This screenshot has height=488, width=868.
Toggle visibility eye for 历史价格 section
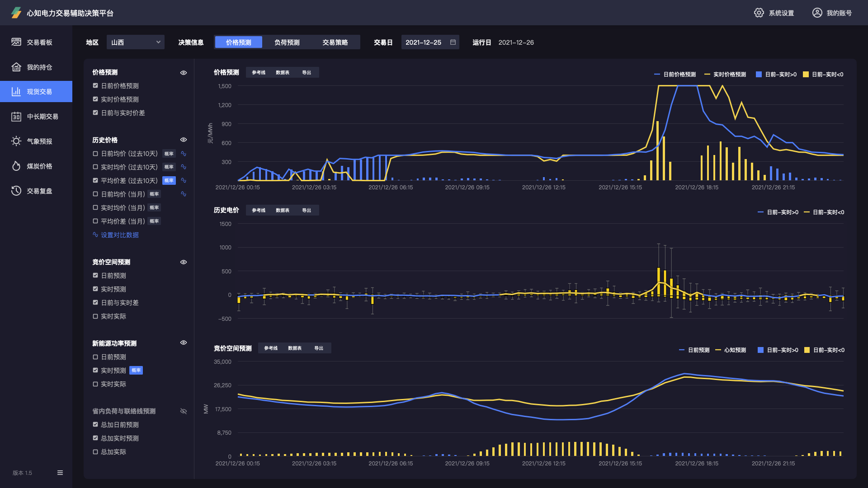click(184, 140)
